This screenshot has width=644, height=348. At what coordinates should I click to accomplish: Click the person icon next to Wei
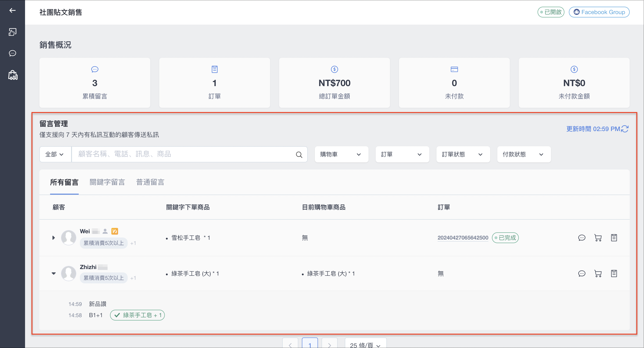(x=105, y=231)
